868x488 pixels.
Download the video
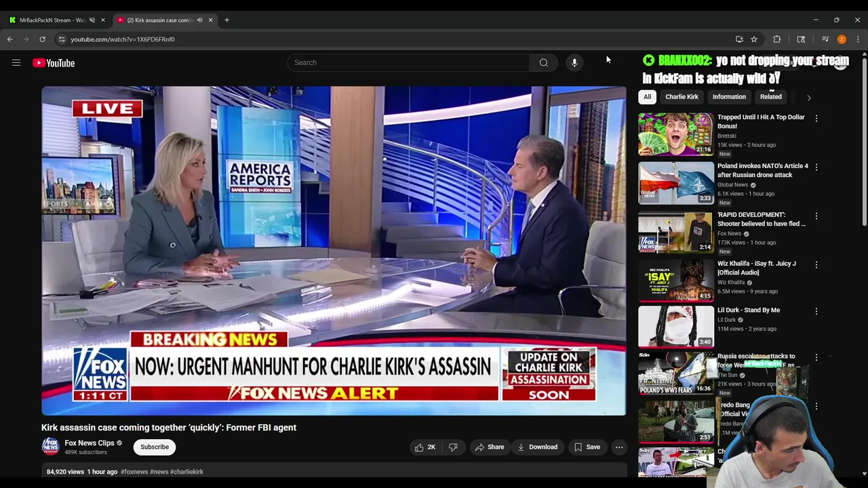[538, 447]
